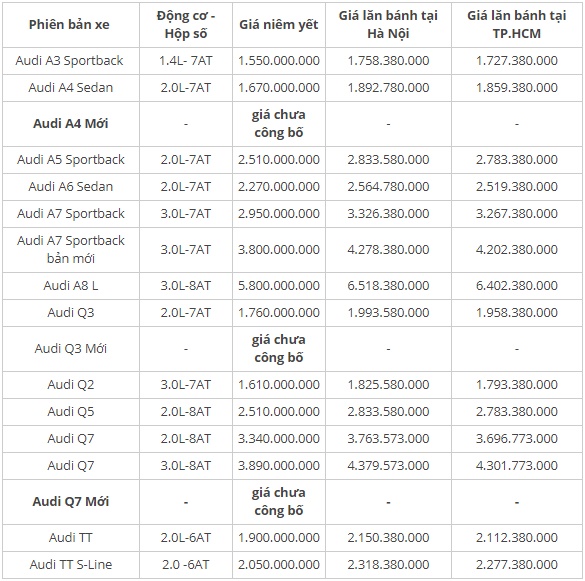
Task: Click the TP.HCM price 2.277.380.000
Action: point(517,565)
